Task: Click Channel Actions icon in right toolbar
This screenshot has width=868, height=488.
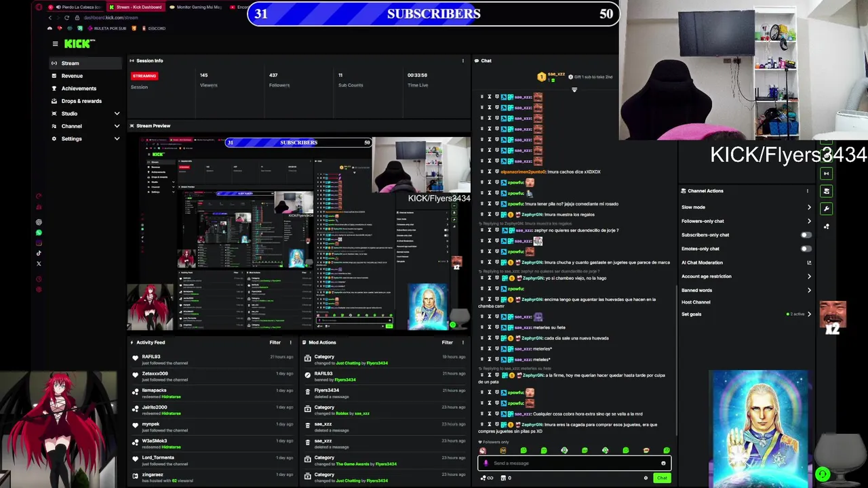Action: tap(826, 192)
